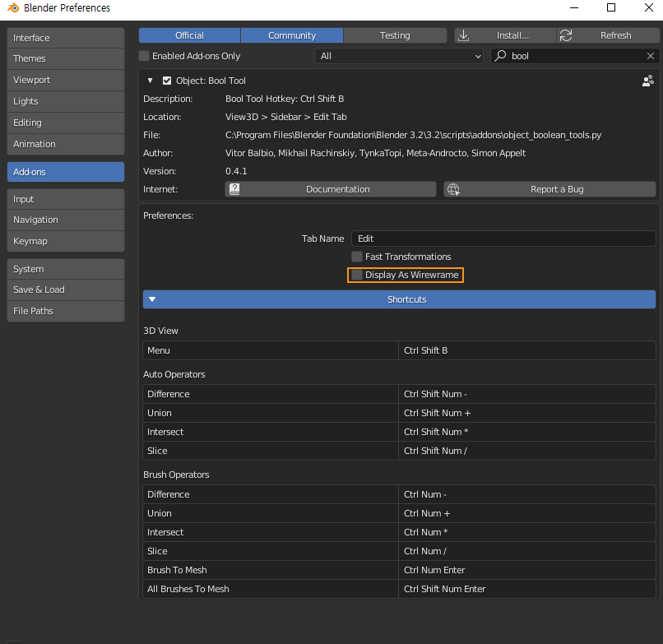Open the Input preferences section
Image resolution: width=663 pixels, height=644 pixels.
pos(66,199)
